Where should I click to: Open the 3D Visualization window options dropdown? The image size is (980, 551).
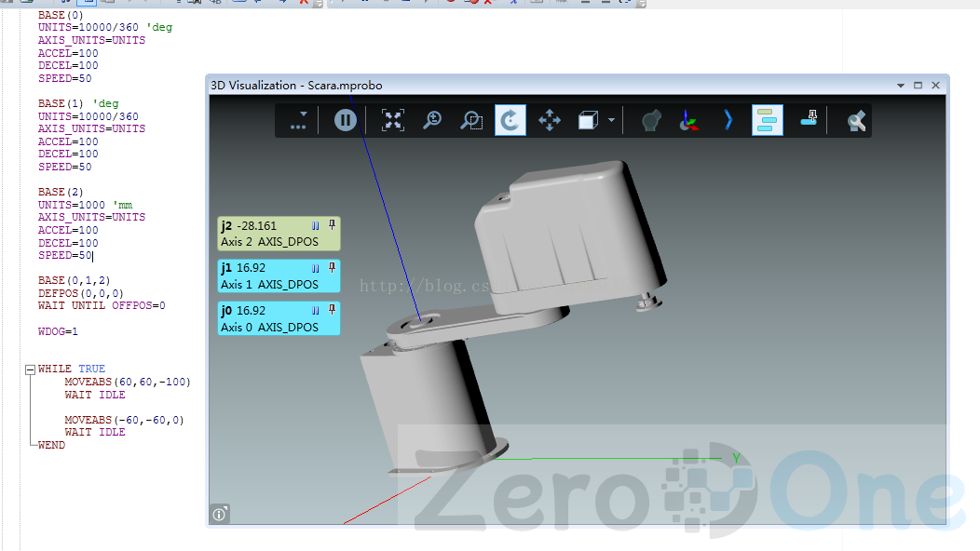pyautogui.click(x=901, y=86)
